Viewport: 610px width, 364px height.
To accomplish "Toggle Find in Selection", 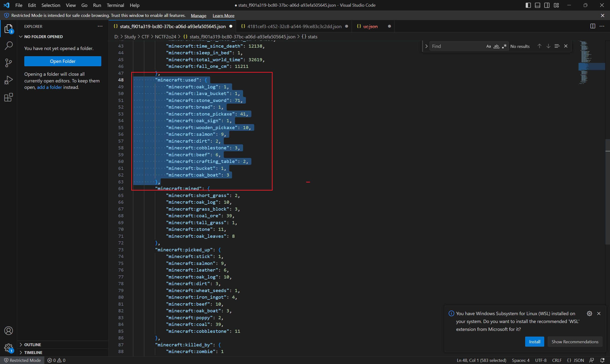I will pos(557,46).
